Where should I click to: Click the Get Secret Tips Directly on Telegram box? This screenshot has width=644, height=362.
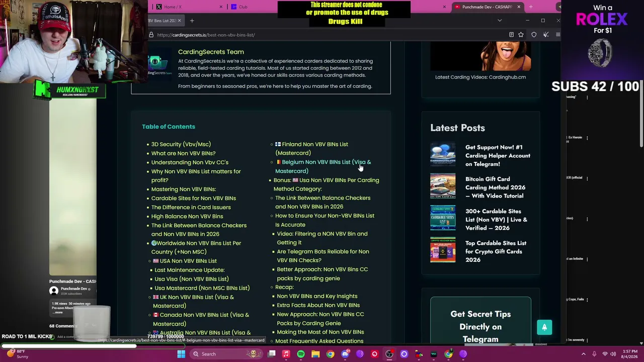(x=480, y=321)
